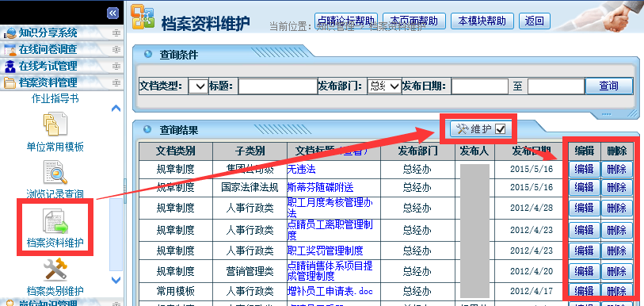Click the 档案资料管理 folder icon
Image resolution: width=644 pixels, height=306 pixels.
[x=10, y=82]
